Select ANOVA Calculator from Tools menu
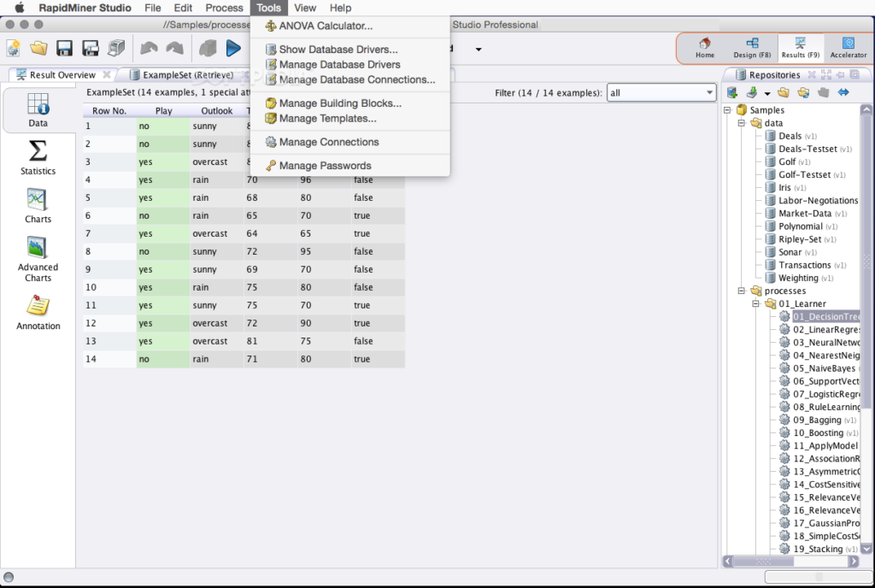875x588 pixels. coord(349,26)
